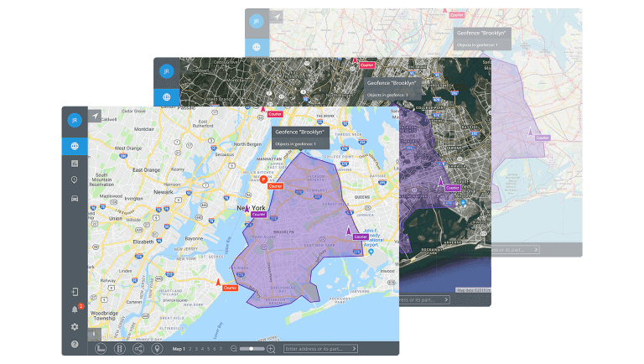
Task: Click the share icon in bottom toolbar
Action: coord(138,348)
